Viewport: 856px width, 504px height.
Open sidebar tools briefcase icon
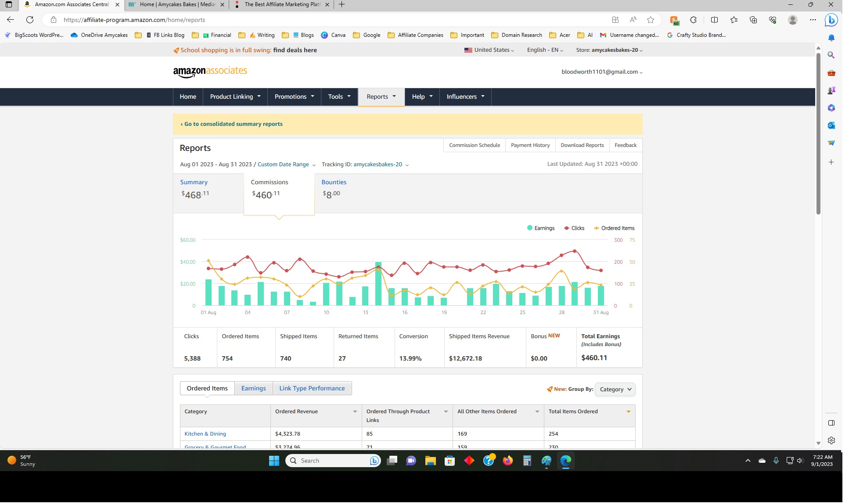(831, 73)
